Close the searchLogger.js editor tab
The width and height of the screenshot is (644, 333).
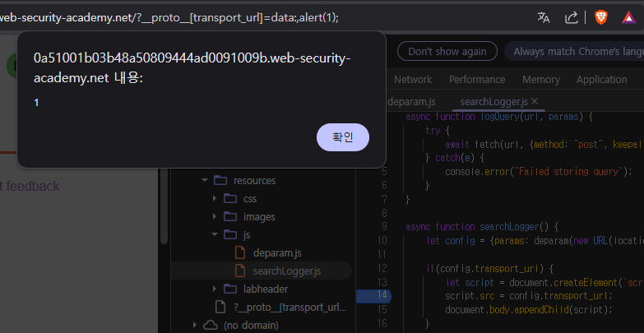(535, 101)
